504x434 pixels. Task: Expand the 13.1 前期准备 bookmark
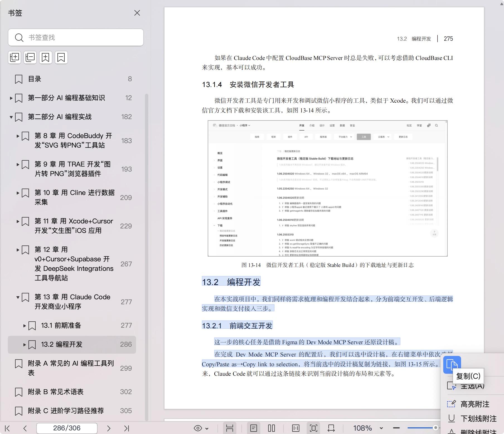click(25, 326)
